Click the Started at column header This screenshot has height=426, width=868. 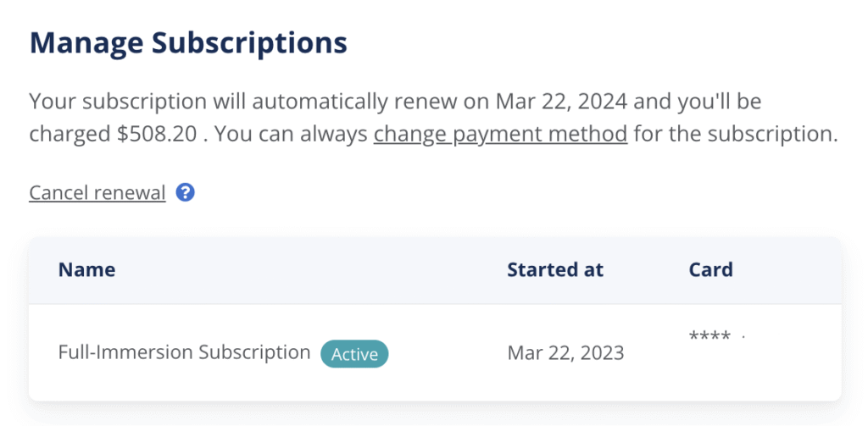click(x=555, y=269)
